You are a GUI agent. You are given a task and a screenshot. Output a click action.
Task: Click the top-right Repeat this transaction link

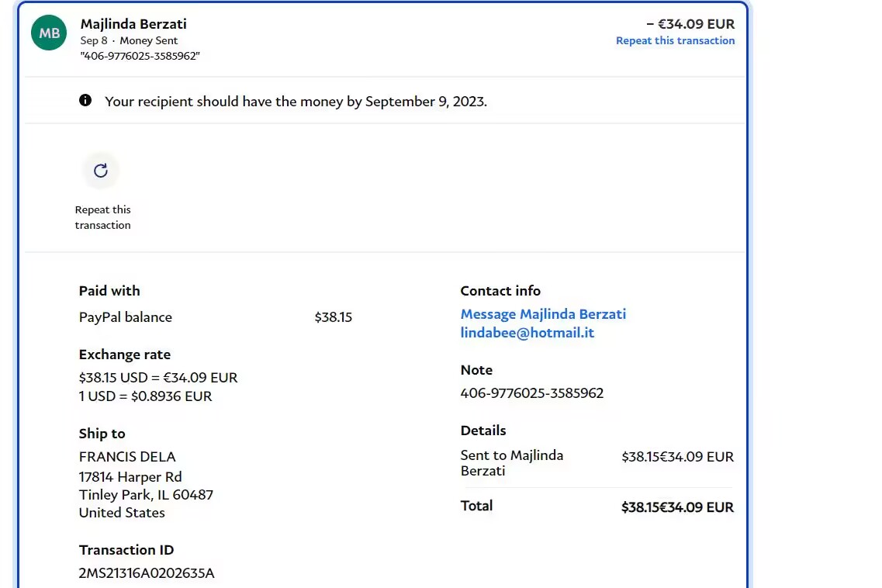[675, 40]
